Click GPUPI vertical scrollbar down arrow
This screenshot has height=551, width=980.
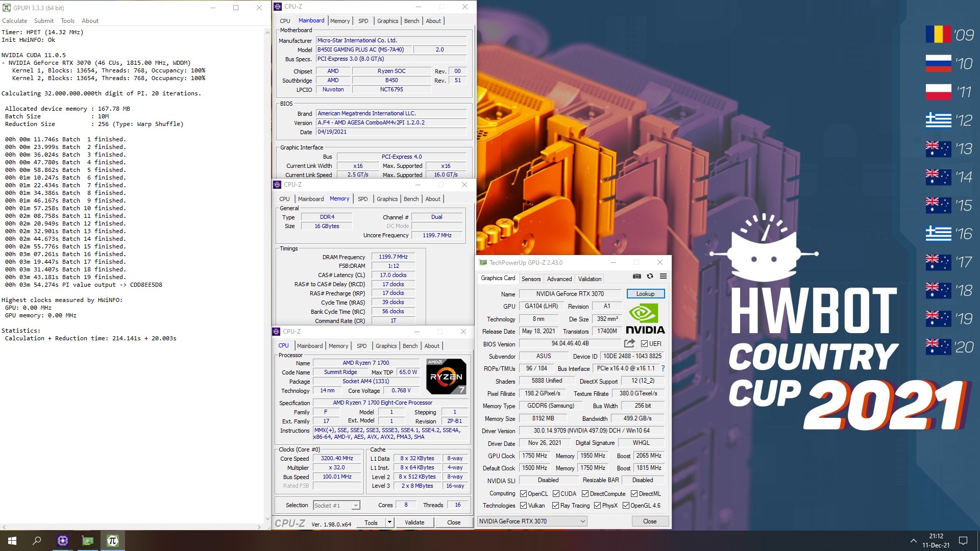point(267,519)
